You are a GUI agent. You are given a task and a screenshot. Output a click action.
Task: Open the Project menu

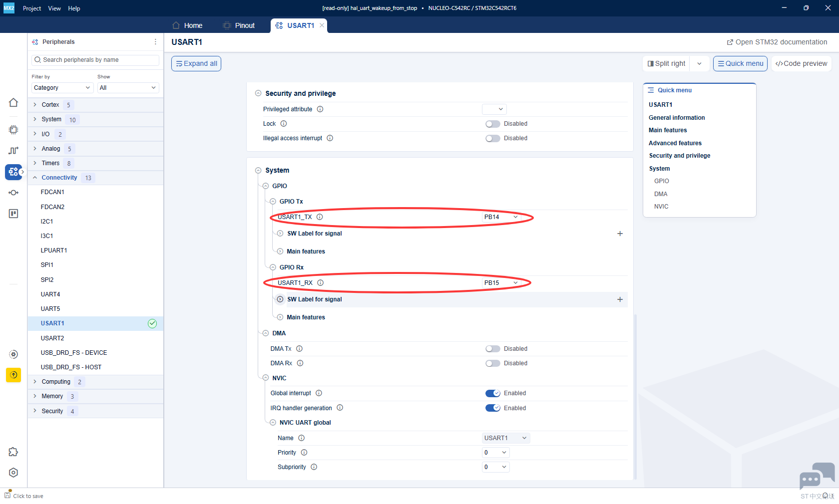click(x=32, y=8)
